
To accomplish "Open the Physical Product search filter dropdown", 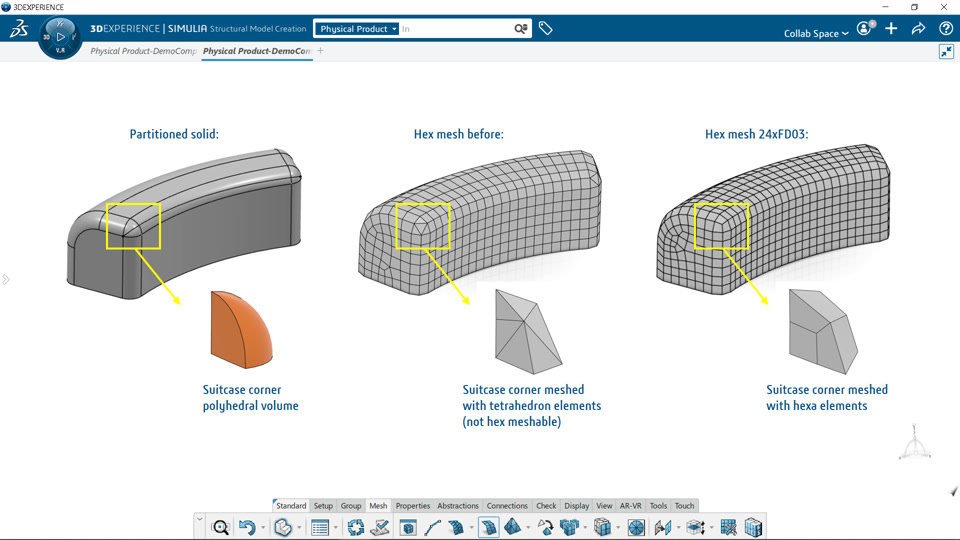I will pyautogui.click(x=358, y=29).
